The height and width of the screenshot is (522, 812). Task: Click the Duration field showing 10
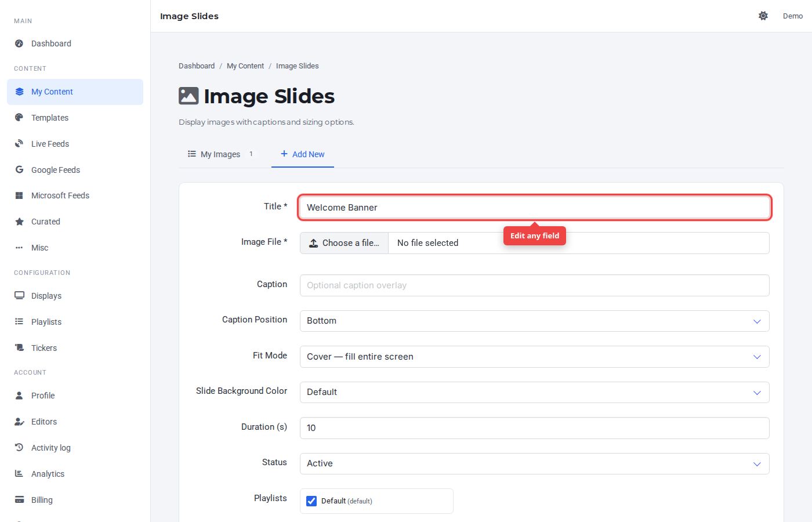pyautogui.click(x=535, y=428)
